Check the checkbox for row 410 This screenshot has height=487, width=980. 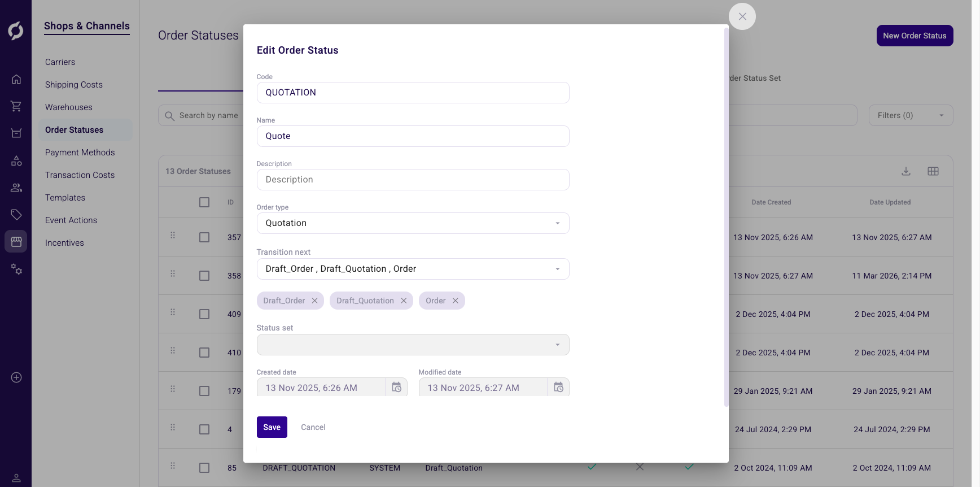[204, 353]
